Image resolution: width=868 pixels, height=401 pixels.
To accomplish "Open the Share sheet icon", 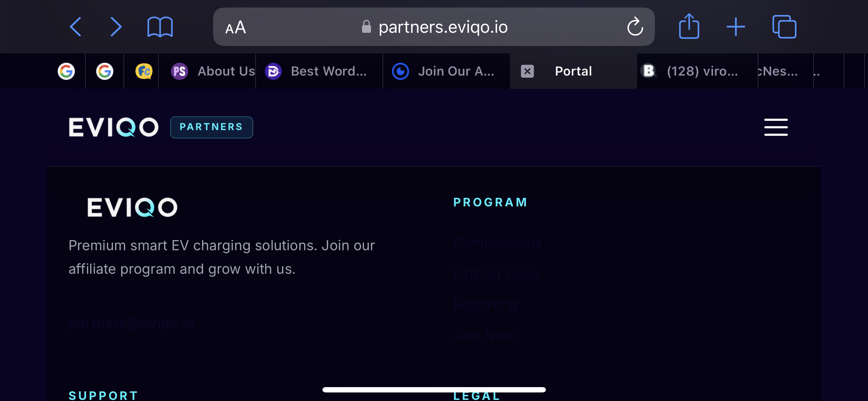I will click(x=689, y=26).
